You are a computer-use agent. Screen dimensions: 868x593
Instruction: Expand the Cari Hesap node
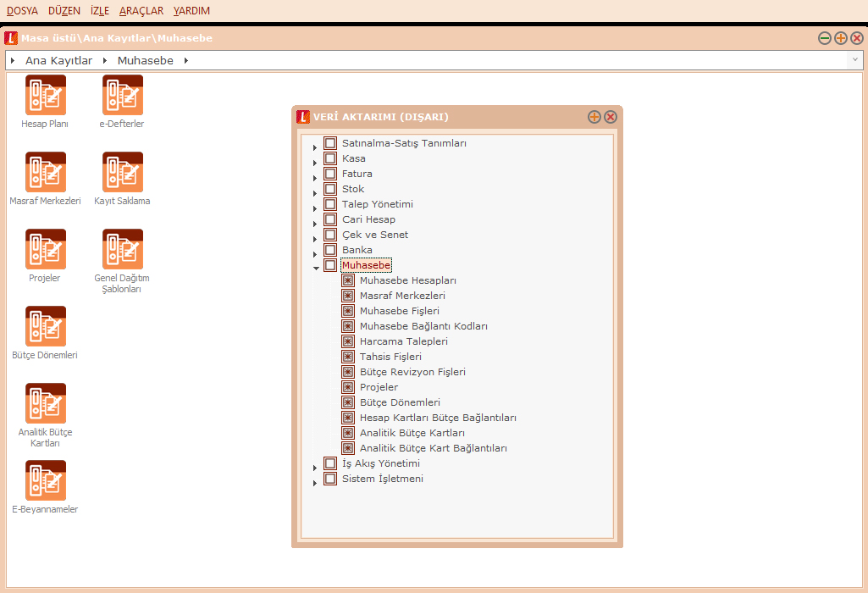click(x=314, y=224)
